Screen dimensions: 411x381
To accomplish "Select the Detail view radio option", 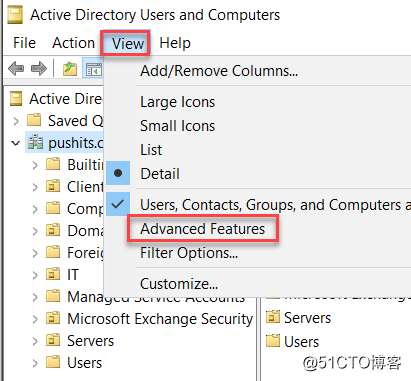I will 160,173.
